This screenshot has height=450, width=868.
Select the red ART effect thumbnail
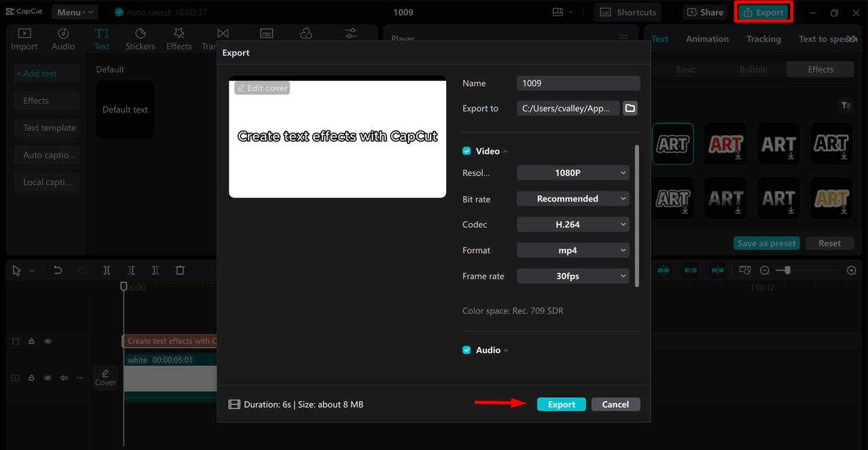point(726,144)
